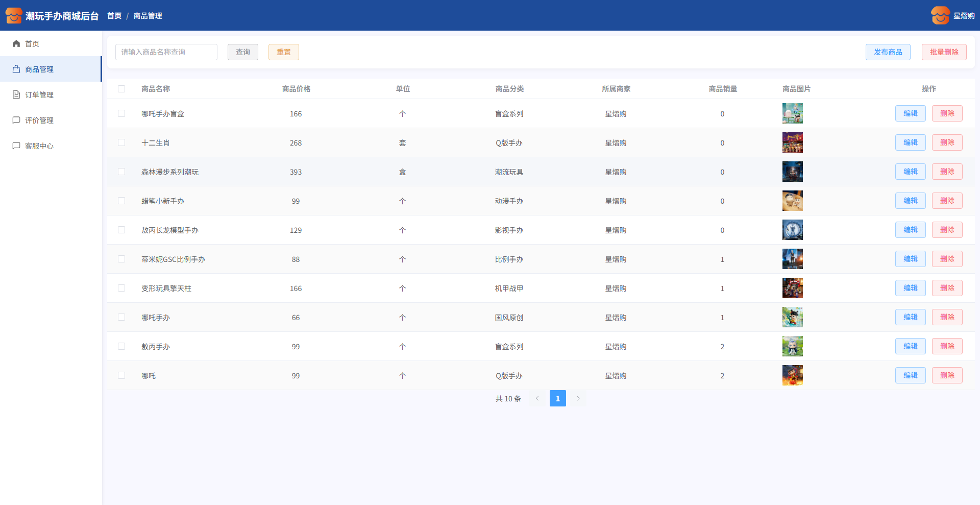Open 订单管理 in the sidebar menu
The width and height of the screenshot is (980, 505).
pos(39,95)
